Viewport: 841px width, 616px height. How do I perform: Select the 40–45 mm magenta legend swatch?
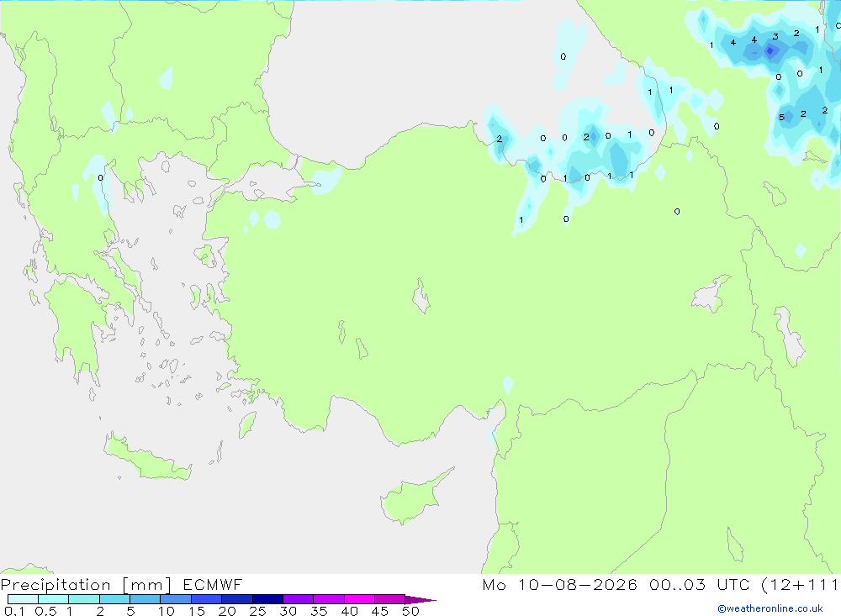[359, 599]
